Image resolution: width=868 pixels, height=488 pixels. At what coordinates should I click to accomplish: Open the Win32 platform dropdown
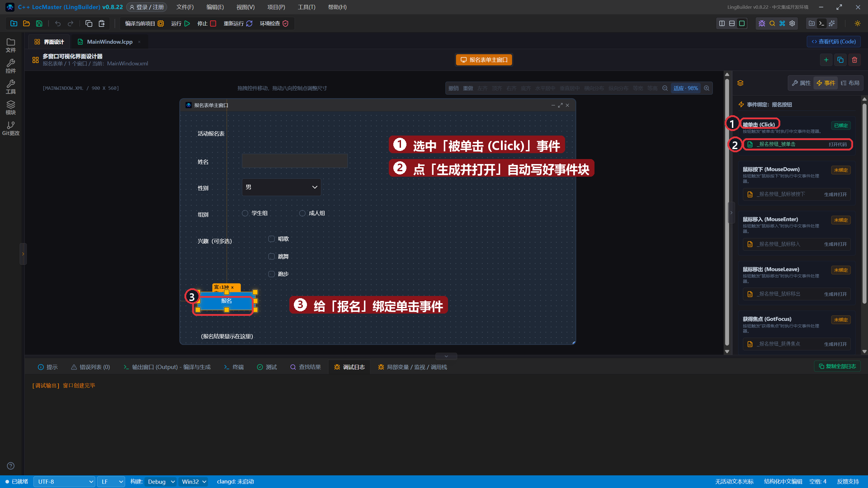click(x=194, y=482)
